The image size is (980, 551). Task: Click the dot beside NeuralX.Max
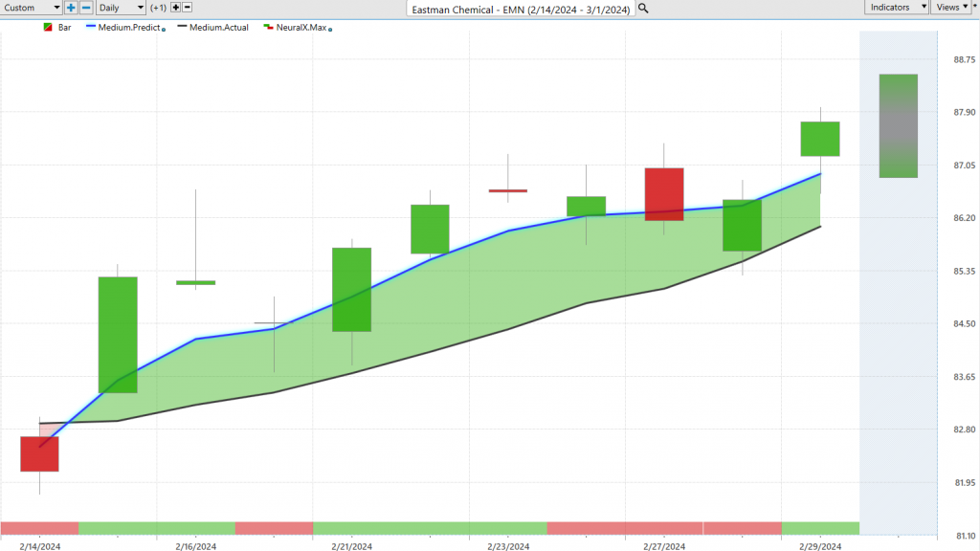[330, 30]
